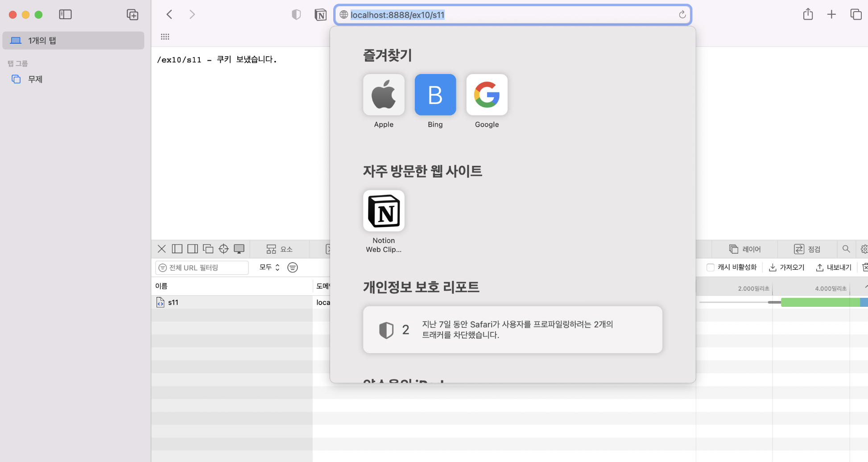
Task: Focus the 전체 URL 필터링 filter field
Action: pos(202,267)
